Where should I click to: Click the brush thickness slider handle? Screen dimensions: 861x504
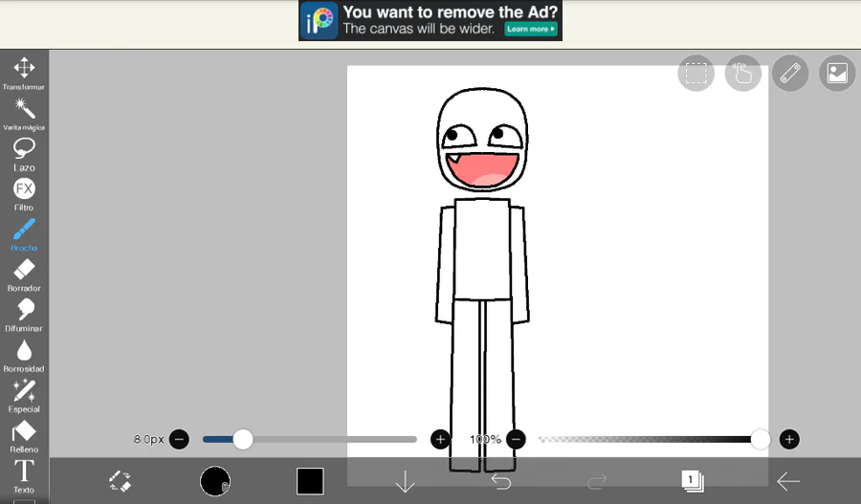[243, 439]
